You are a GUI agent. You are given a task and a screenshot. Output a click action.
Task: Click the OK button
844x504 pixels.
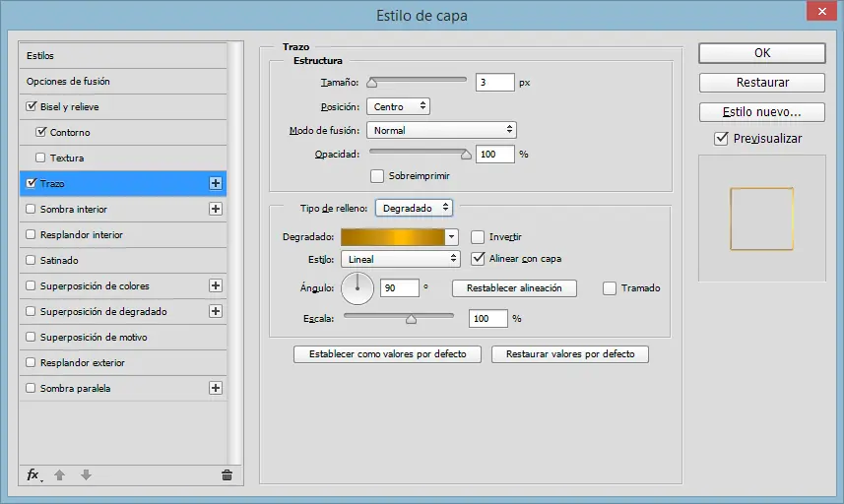click(x=762, y=53)
